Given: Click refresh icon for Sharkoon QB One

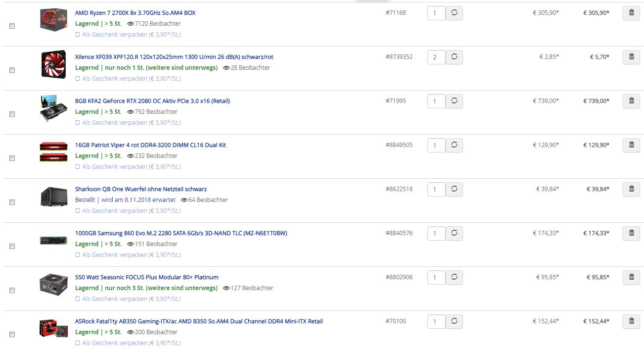Looking at the screenshot, I should pos(454,189).
